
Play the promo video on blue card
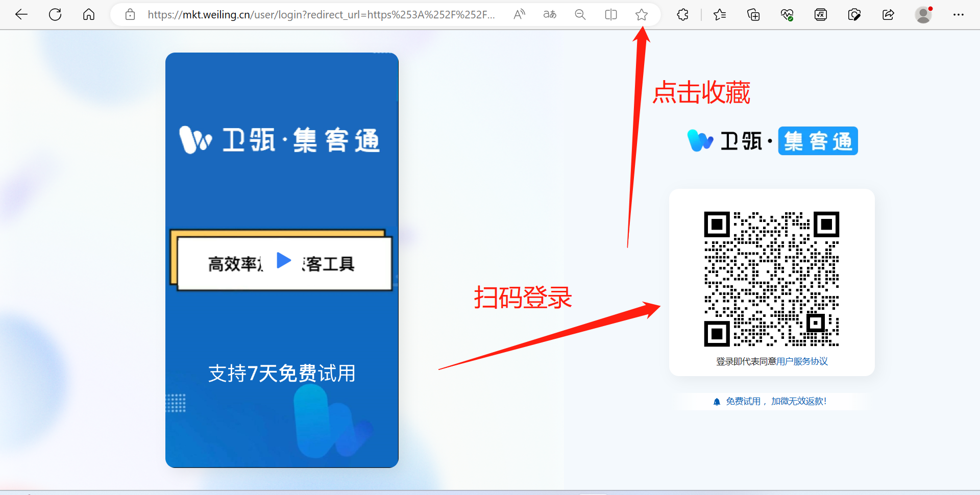(284, 260)
